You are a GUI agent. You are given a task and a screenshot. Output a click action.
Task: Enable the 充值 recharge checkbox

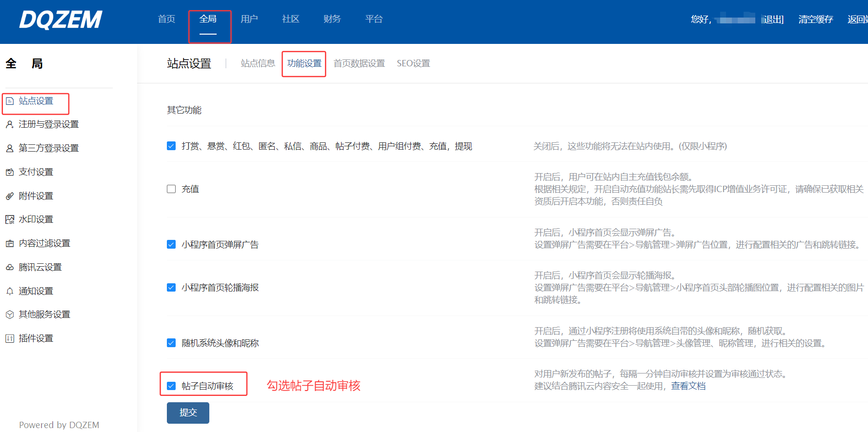pos(171,189)
